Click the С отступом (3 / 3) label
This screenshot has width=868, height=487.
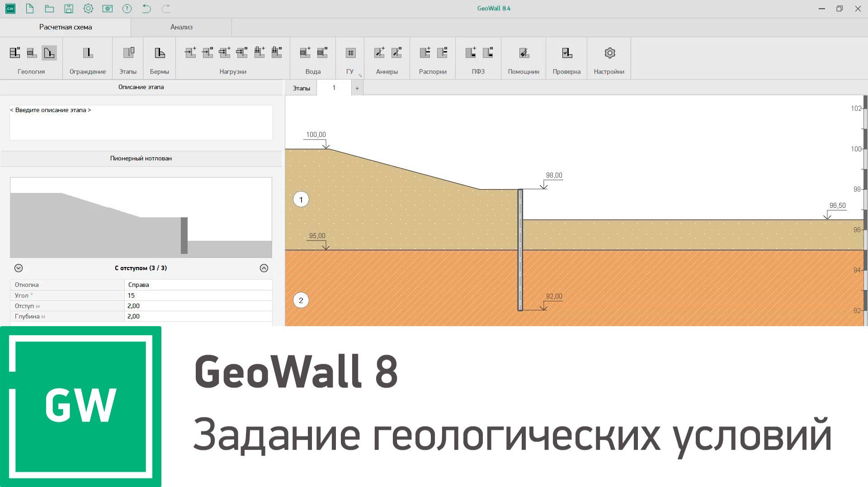pos(141,268)
